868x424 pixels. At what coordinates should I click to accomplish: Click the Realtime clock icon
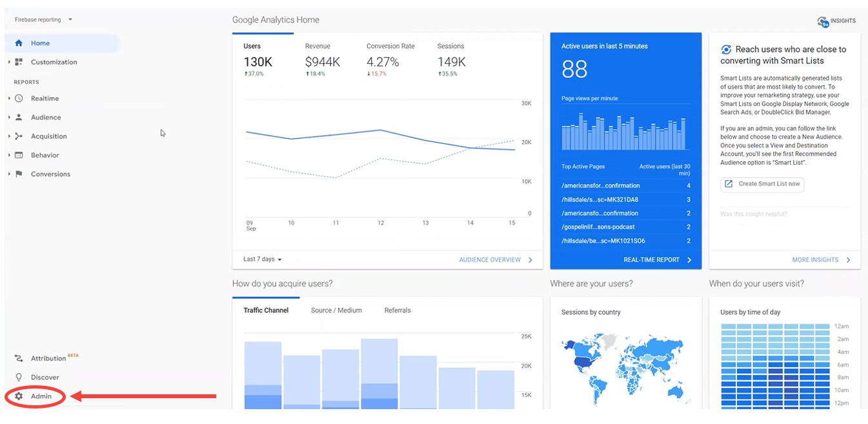pyautogui.click(x=19, y=99)
